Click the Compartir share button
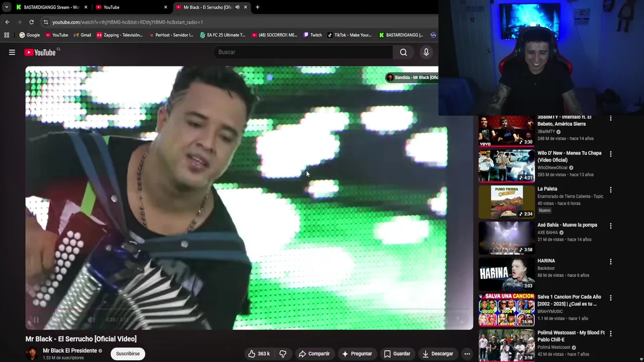 tap(314, 354)
